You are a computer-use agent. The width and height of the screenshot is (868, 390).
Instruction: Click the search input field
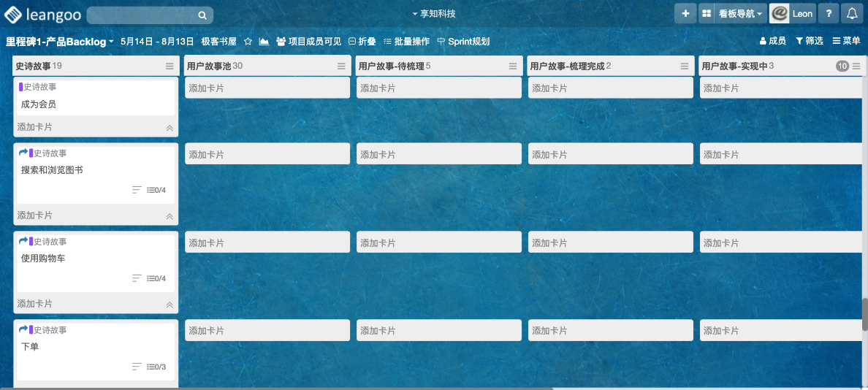142,15
